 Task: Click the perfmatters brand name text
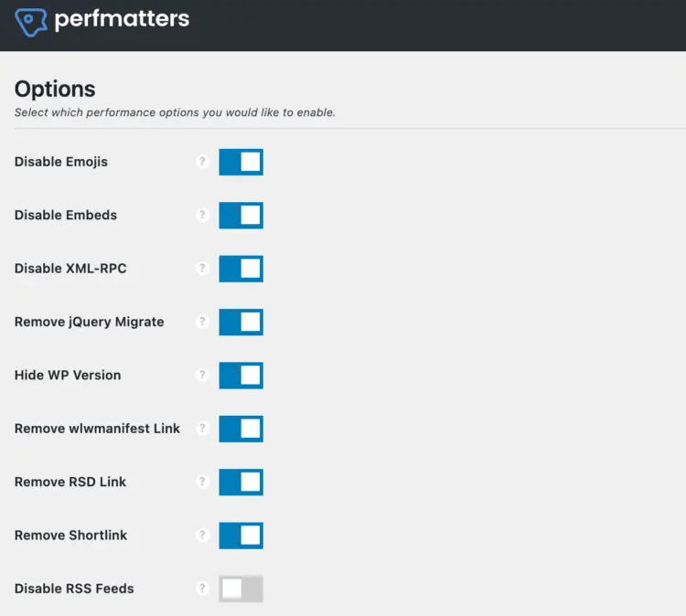point(122,19)
